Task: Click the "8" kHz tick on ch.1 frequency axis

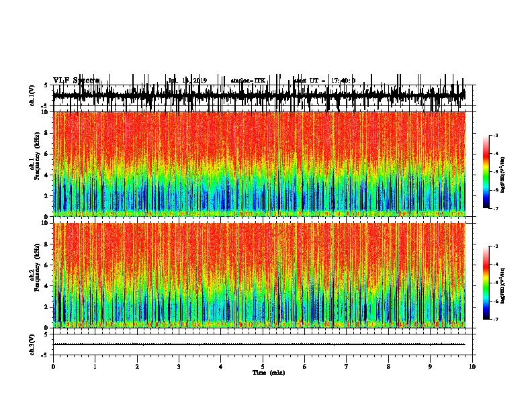Action: click(x=47, y=133)
